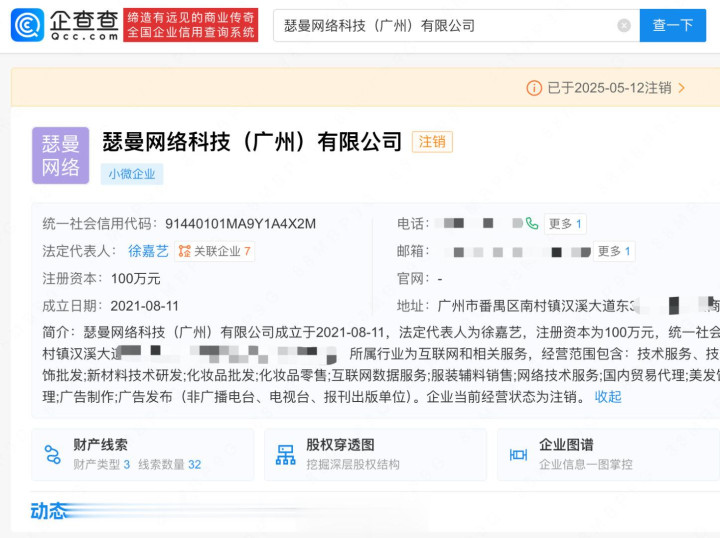This screenshot has height=538, width=720.
Task: Click the info icon in the cancellation banner
Action: tap(534, 88)
